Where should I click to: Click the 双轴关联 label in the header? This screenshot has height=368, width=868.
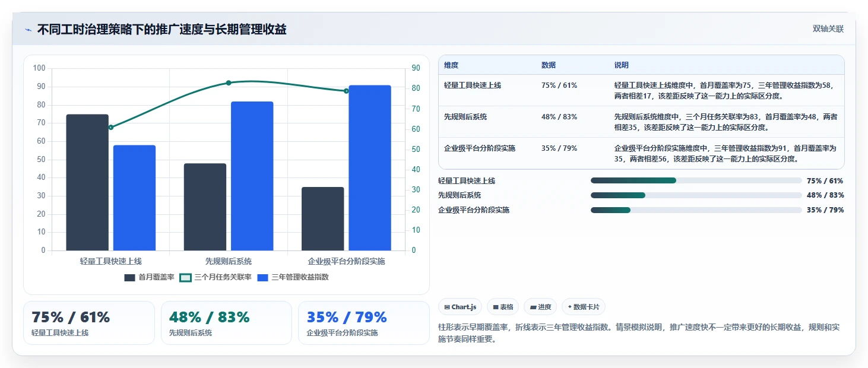828,29
